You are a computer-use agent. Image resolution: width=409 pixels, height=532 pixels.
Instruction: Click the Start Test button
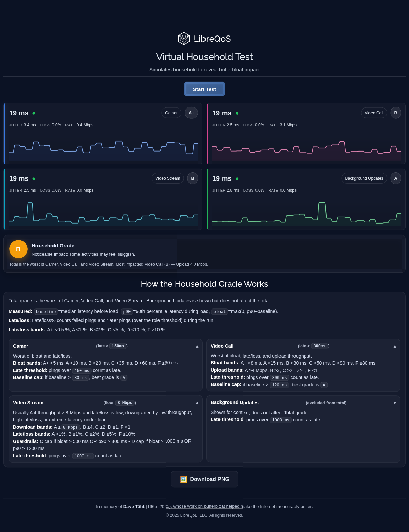[x=204, y=89]
